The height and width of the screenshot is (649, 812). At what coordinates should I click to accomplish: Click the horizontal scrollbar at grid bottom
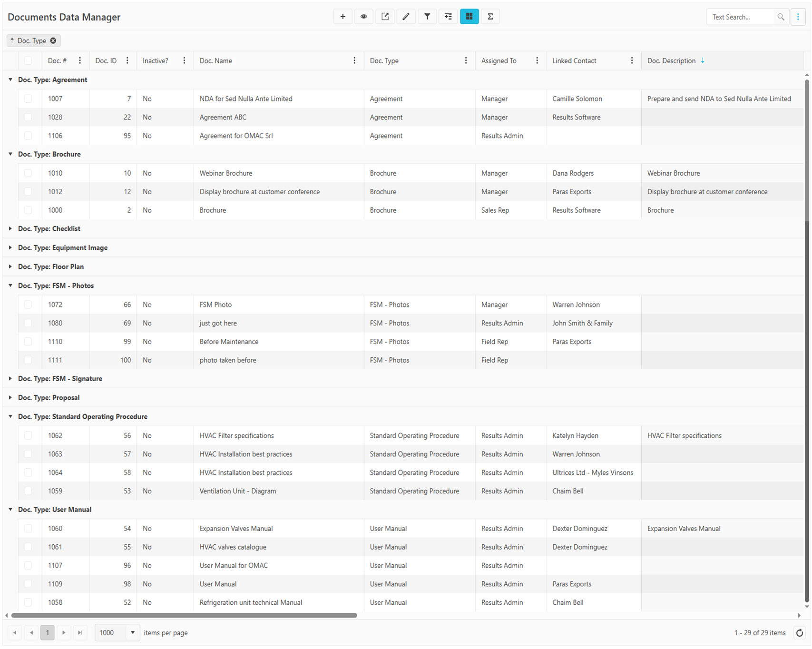[184, 616]
